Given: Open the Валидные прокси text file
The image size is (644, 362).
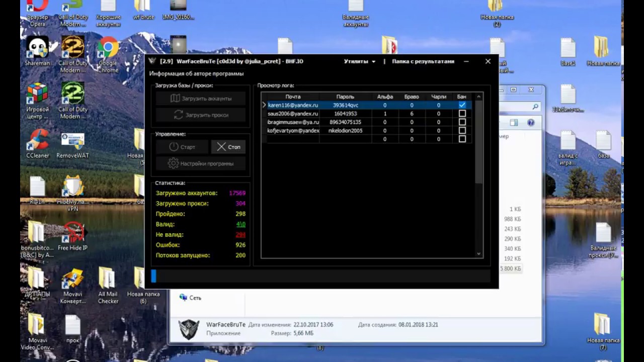Looking at the screenshot, I should 603,240.
